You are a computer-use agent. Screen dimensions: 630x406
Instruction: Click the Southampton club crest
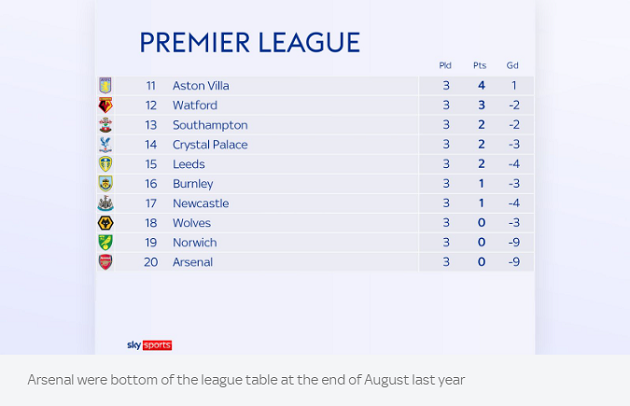click(x=105, y=125)
